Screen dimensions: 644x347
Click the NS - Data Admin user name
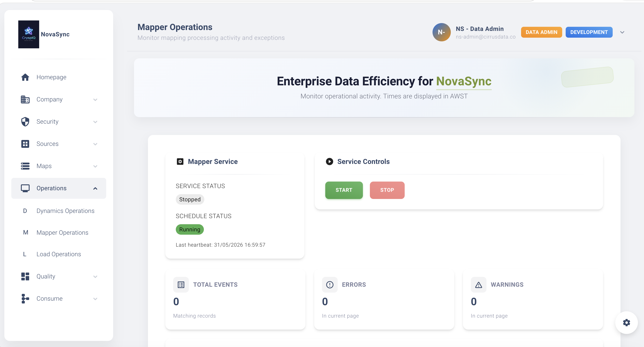(x=480, y=29)
